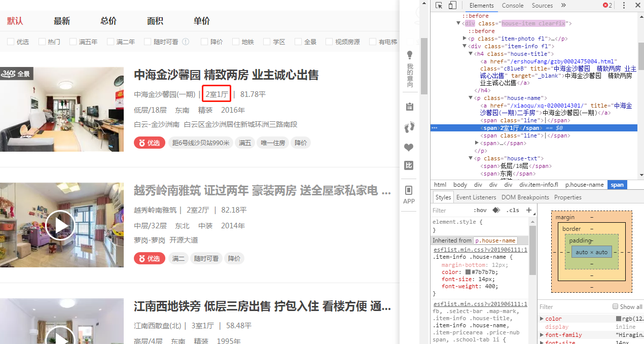Click the 比 compare icon in the right sidebar

tap(409, 165)
